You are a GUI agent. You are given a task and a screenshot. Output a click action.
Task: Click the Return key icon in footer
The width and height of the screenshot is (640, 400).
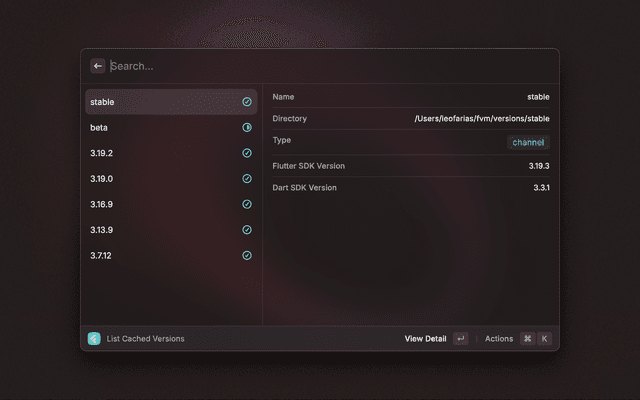460,339
